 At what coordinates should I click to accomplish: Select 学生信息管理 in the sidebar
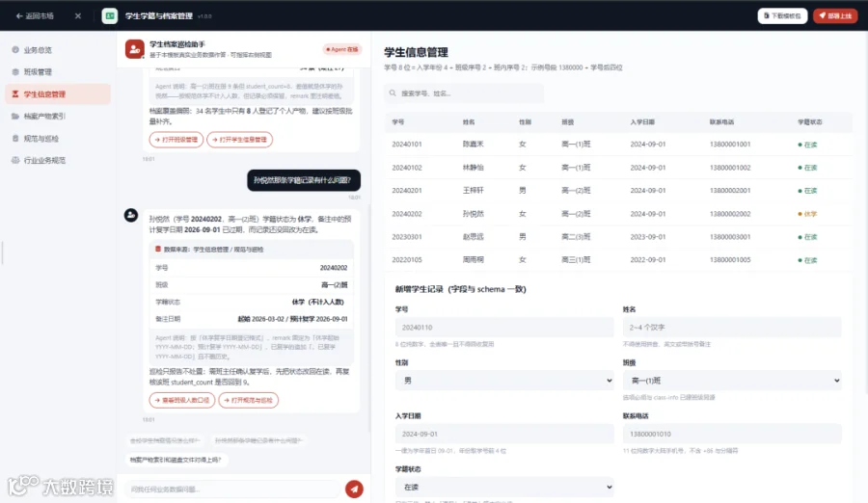click(58, 94)
